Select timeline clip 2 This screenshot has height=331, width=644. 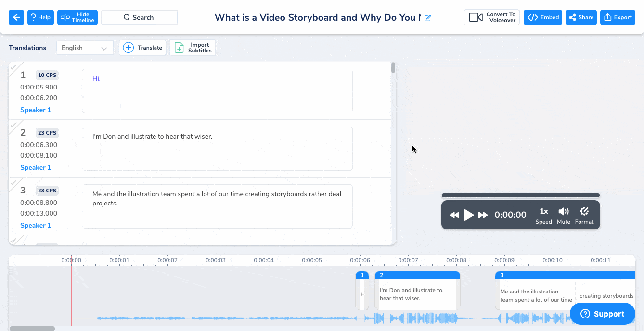(x=417, y=291)
